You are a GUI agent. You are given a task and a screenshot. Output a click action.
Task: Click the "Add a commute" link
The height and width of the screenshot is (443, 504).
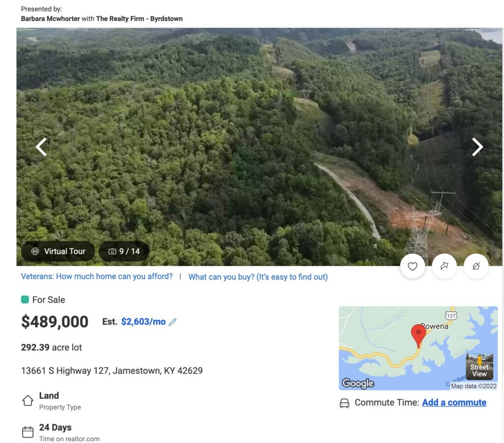click(x=454, y=402)
